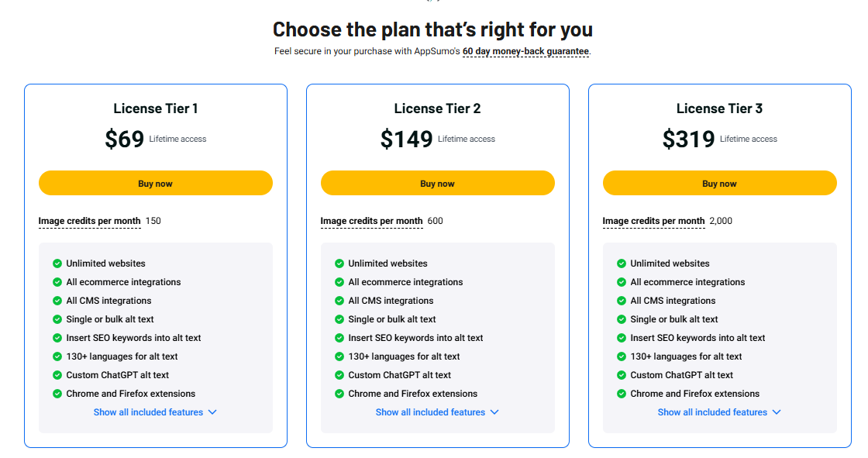Viewport: 868px width, 458px height.
Task: Click Image credits per month label in Tier 2
Action: [371, 221]
